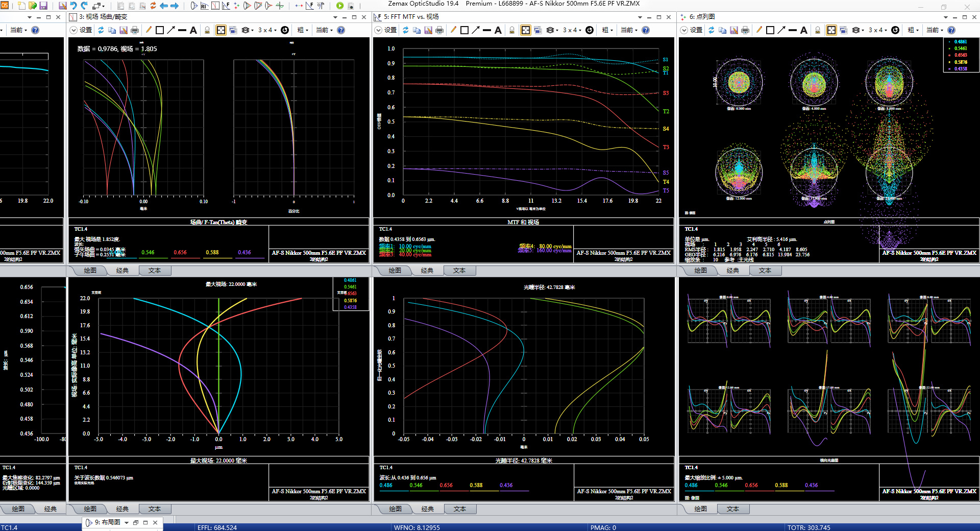The width and height of the screenshot is (980, 531).
Task: Toggle lock icon in window 3 toolbar
Action: click(x=207, y=30)
